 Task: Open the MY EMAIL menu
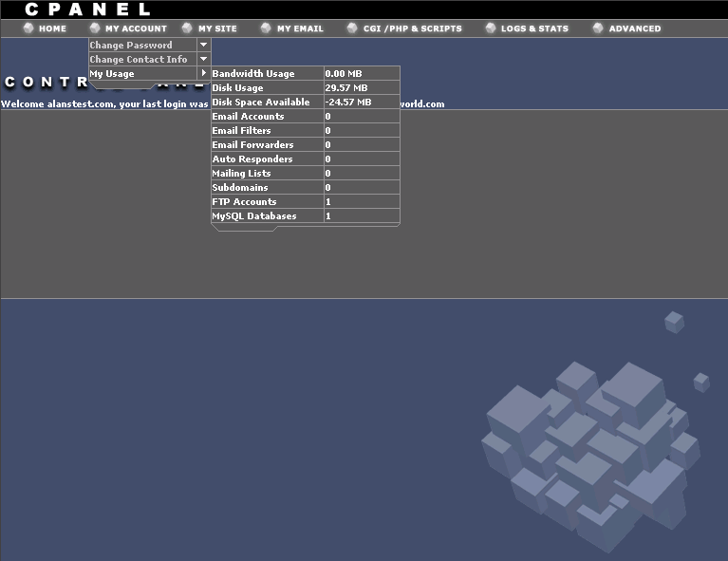(x=300, y=28)
